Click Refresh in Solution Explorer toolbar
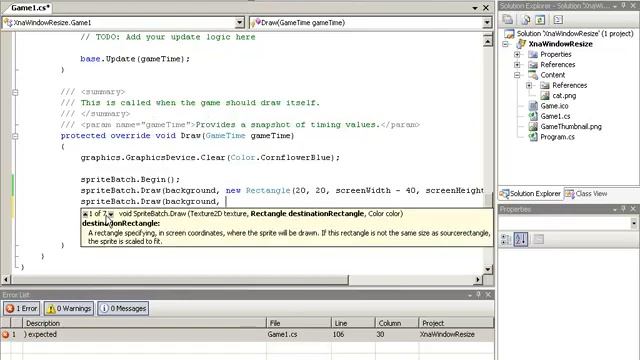Screen dimensions: 640x360 540,20
